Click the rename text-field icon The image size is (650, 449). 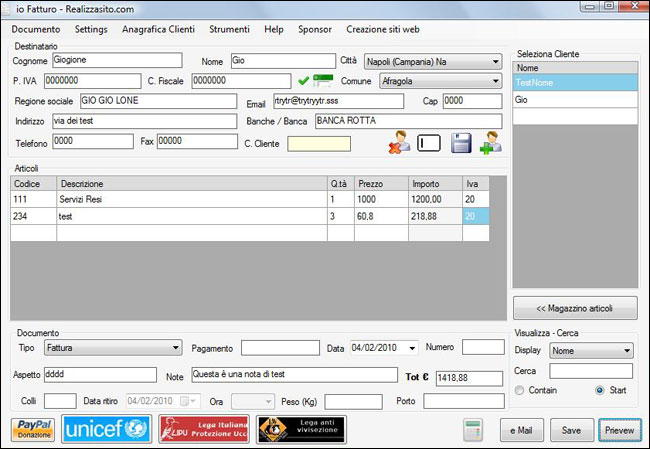[428, 143]
